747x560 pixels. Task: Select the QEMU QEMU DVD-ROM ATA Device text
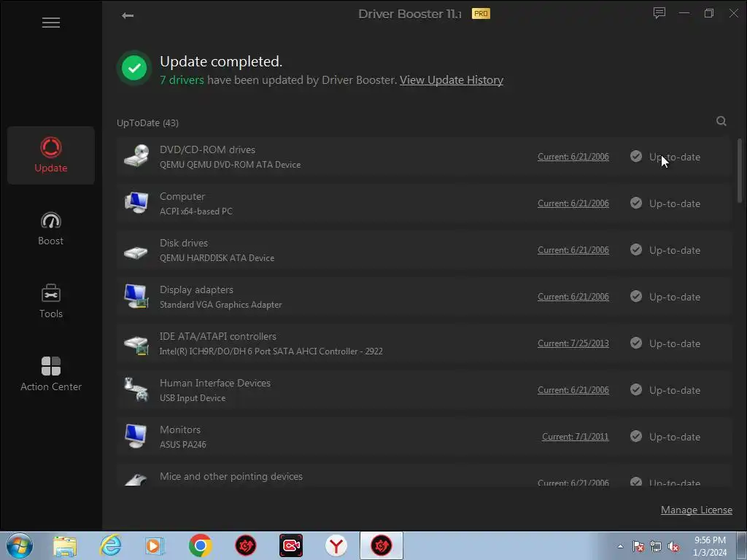coord(230,165)
